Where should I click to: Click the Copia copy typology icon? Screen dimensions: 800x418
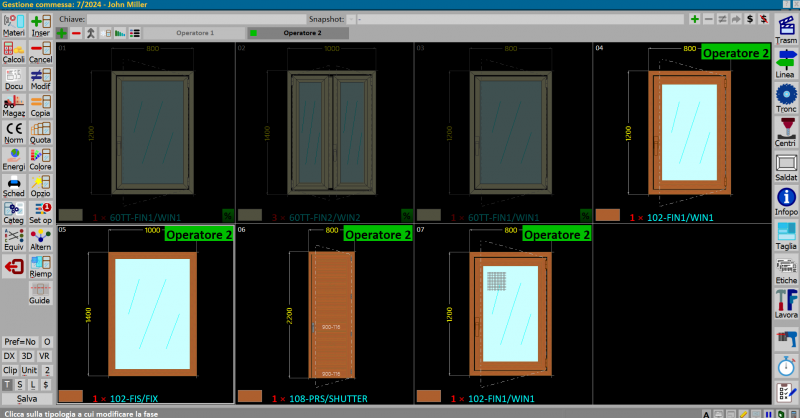point(40,106)
